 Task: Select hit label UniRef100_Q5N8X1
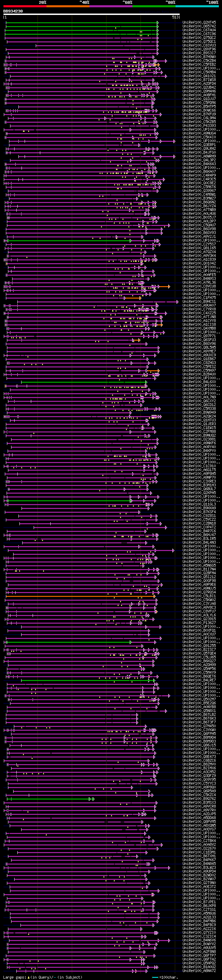coord(199,711)
